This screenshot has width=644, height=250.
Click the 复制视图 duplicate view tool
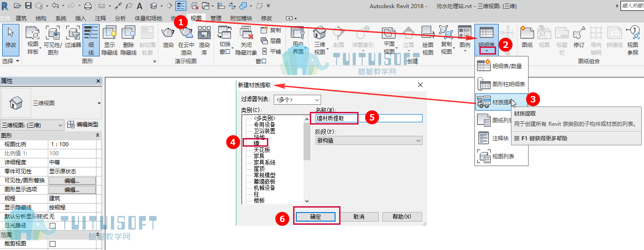[x=446, y=40]
